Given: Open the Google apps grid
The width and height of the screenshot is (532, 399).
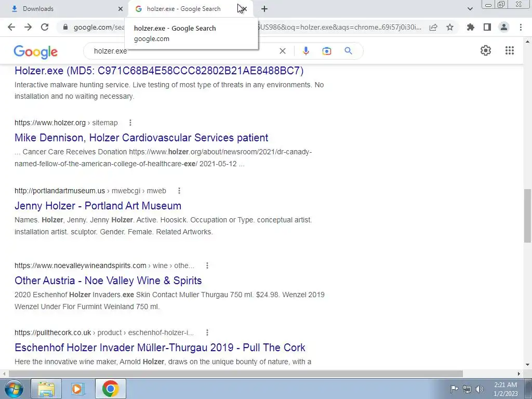Looking at the screenshot, I should point(509,50).
